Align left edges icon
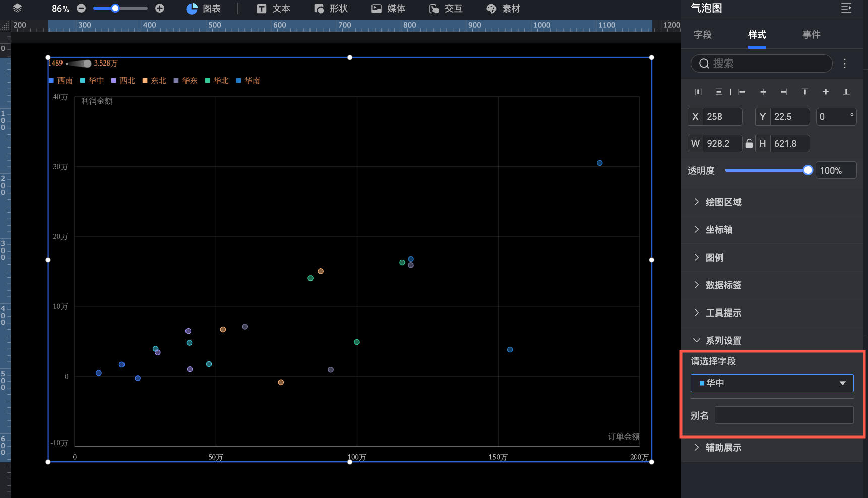The image size is (868, 498). tap(741, 92)
